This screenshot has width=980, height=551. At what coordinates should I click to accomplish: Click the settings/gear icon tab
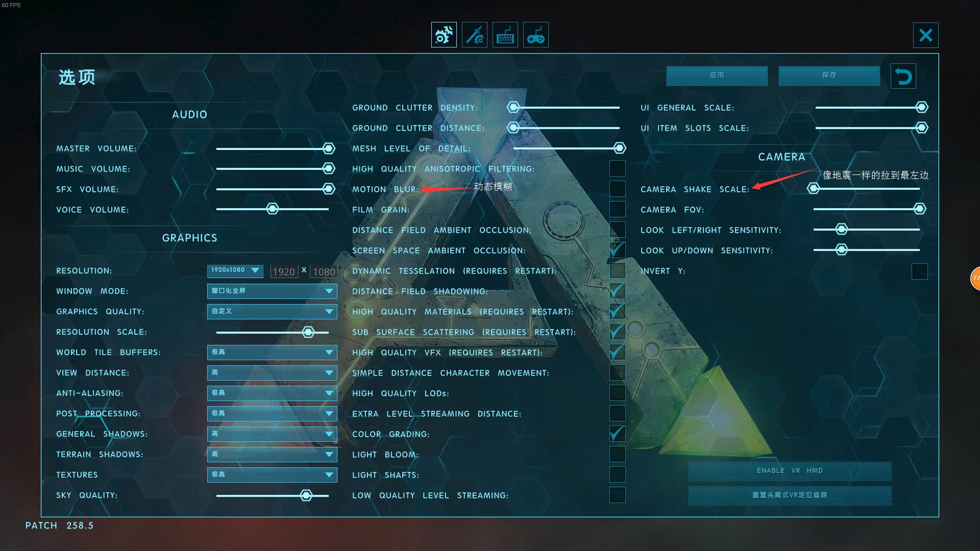tap(444, 35)
